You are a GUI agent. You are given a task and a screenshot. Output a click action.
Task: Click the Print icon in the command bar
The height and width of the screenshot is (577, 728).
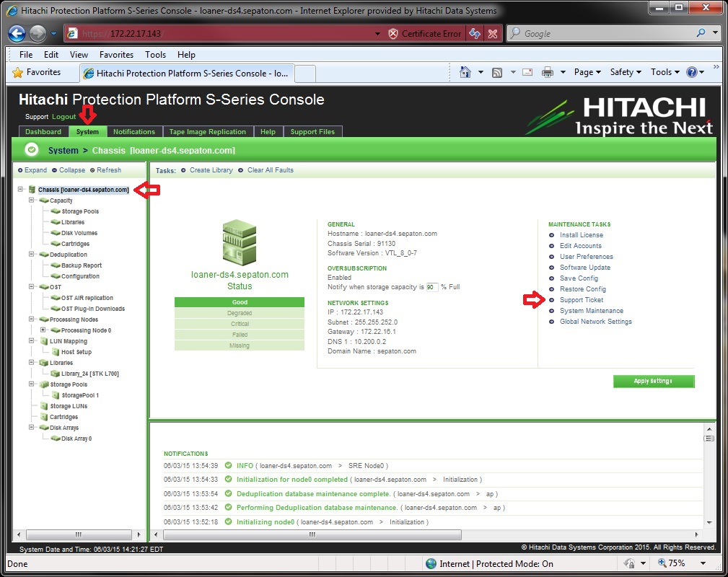pos(548,72)
